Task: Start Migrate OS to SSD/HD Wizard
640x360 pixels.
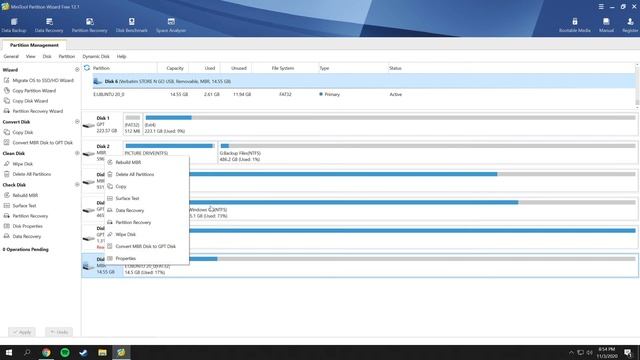Action: (39, 80)
